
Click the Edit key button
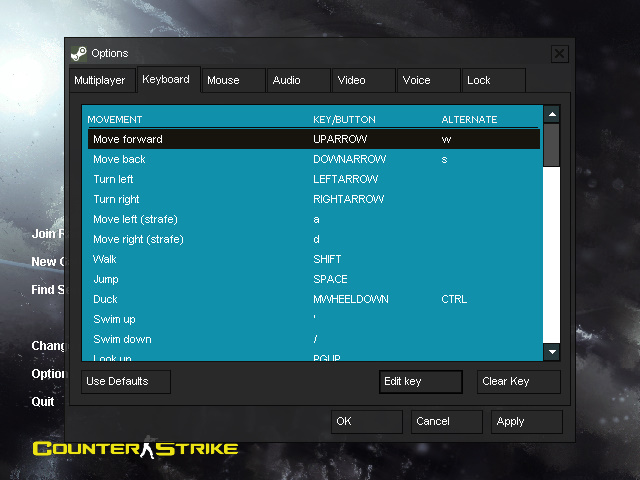click(x=421, y=381)
